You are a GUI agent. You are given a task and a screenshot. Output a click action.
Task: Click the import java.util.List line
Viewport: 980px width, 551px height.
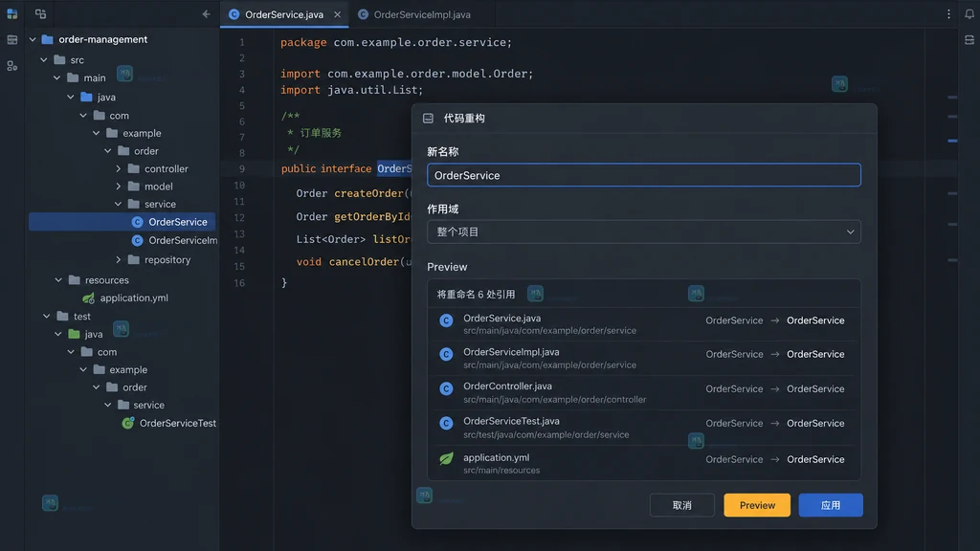pos(352,90)
